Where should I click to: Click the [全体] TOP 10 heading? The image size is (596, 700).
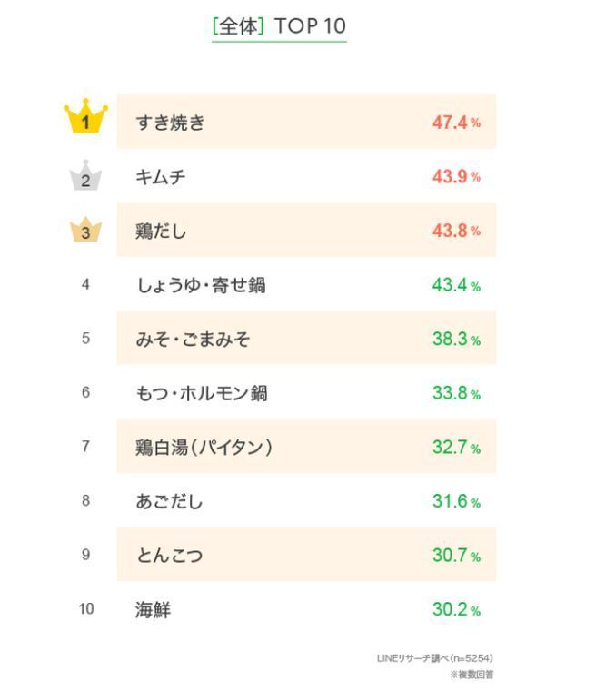278,26
